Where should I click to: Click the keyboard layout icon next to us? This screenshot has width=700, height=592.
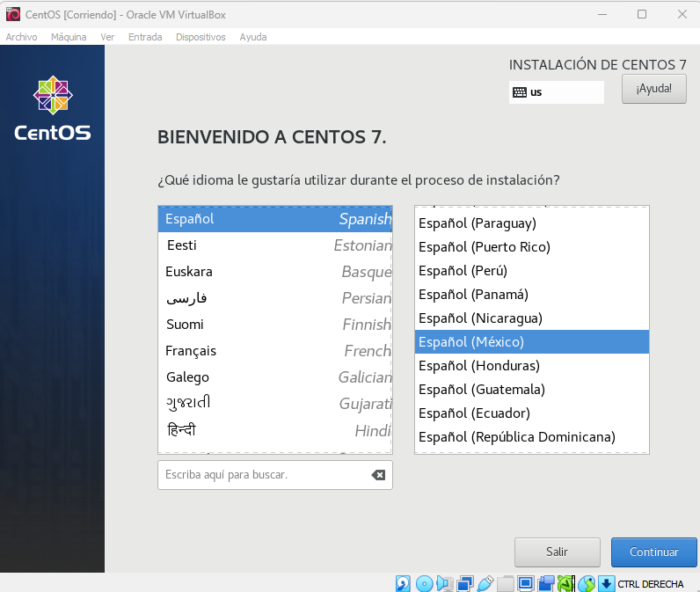(520, 92)
